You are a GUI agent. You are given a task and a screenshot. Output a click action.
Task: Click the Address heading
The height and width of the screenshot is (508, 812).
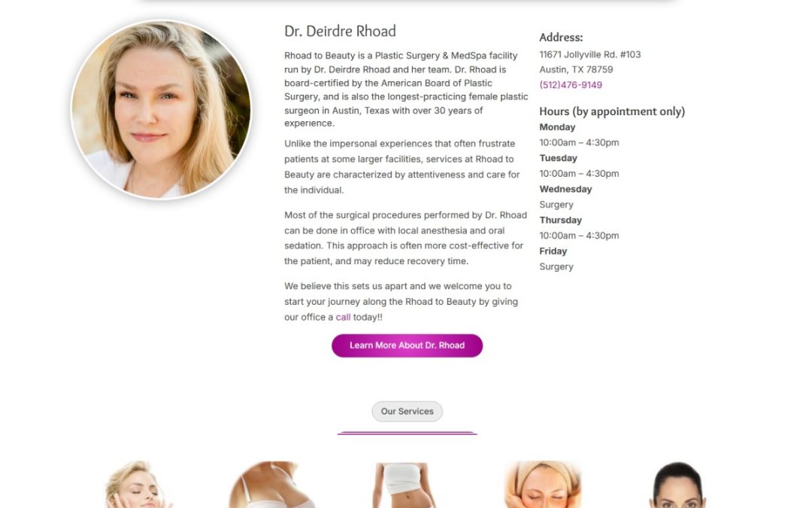click(x=561, y=38)
